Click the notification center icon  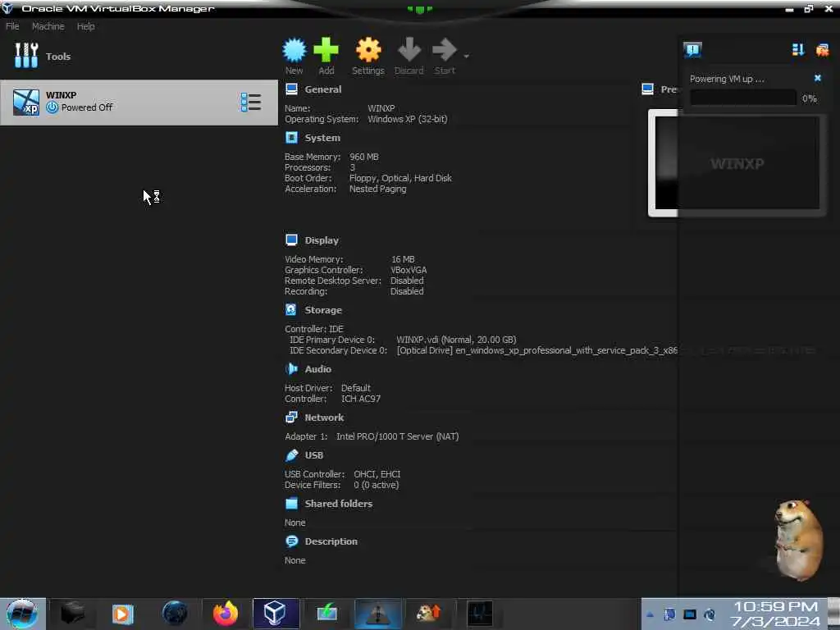pos(692,50)
